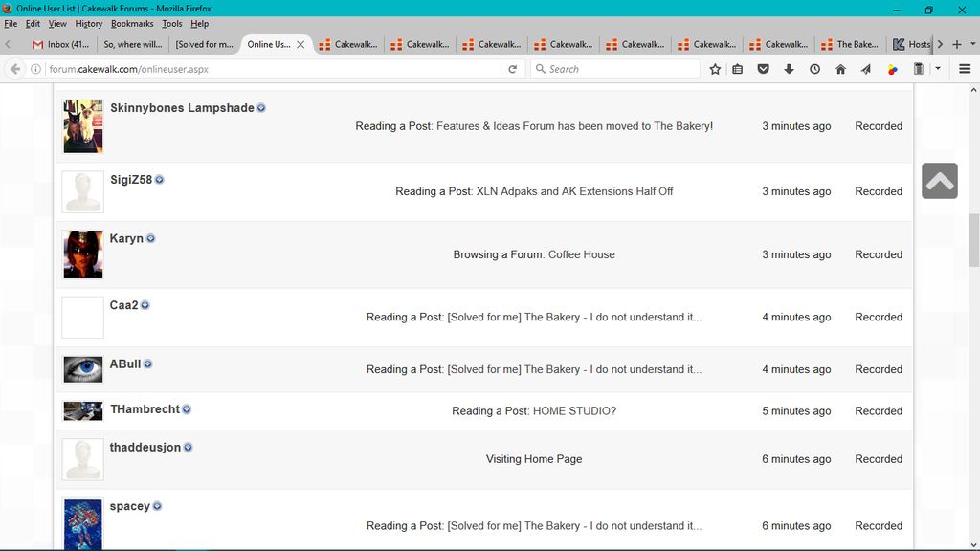Open the Downloads arrow icon
The image size is (980, 551).
pos(789,69)
